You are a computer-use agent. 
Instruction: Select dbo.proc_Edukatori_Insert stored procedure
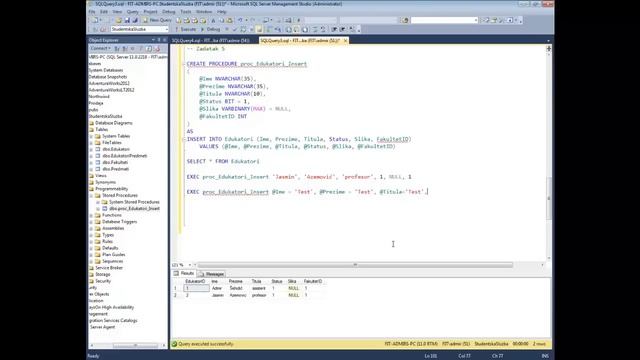[x=134, y=209]
